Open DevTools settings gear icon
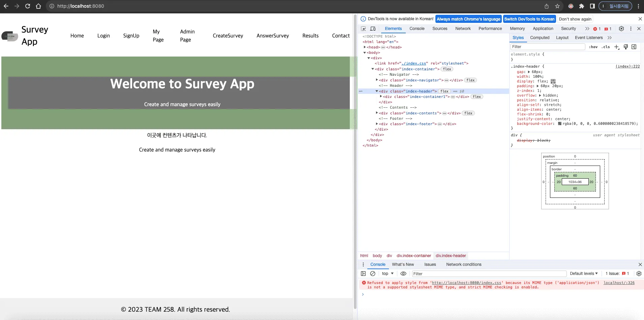 tap(621, 29)
